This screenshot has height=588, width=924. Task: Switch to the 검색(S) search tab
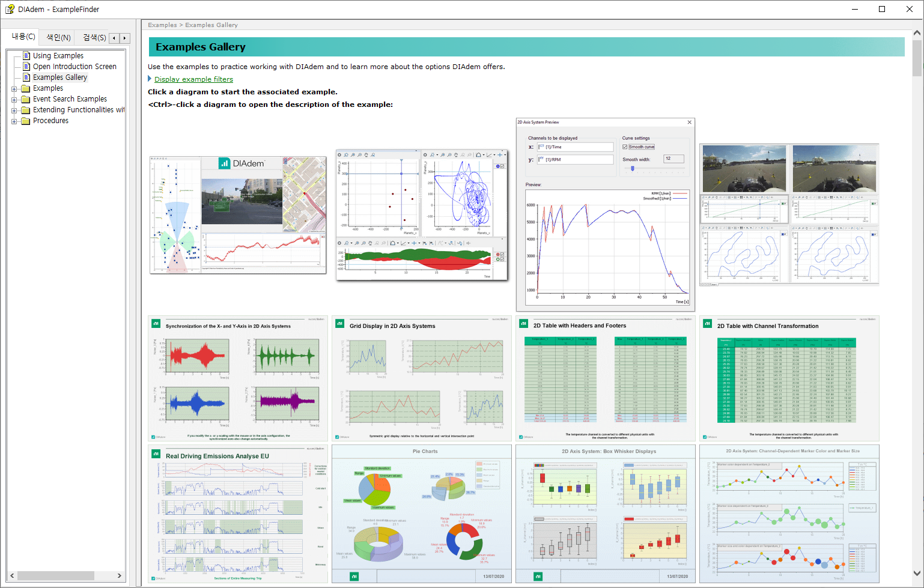tap(94, 37)
